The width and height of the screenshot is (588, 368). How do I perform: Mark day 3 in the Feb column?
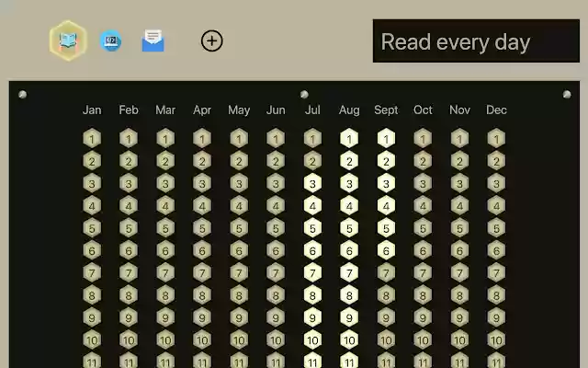129,184
